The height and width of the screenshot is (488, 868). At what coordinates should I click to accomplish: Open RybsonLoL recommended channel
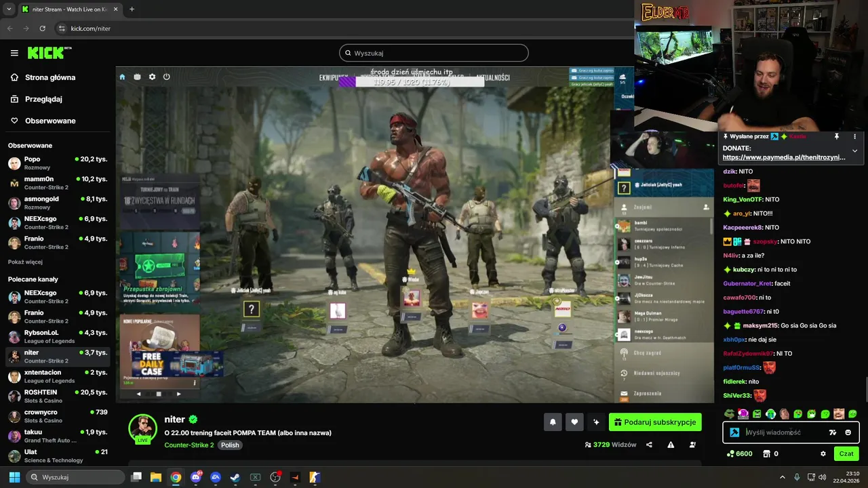[58, 336]
